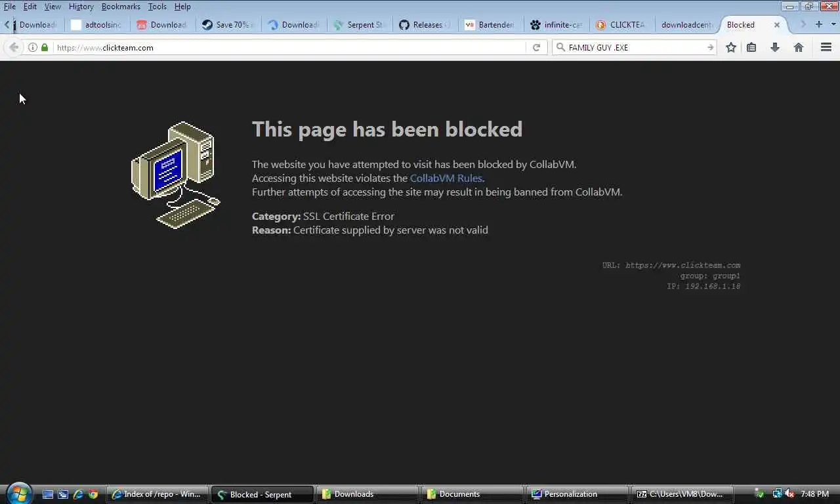The image size is (840, 504).
Task: Follow the CollabVM Rules link
Action: click(446, 178)
